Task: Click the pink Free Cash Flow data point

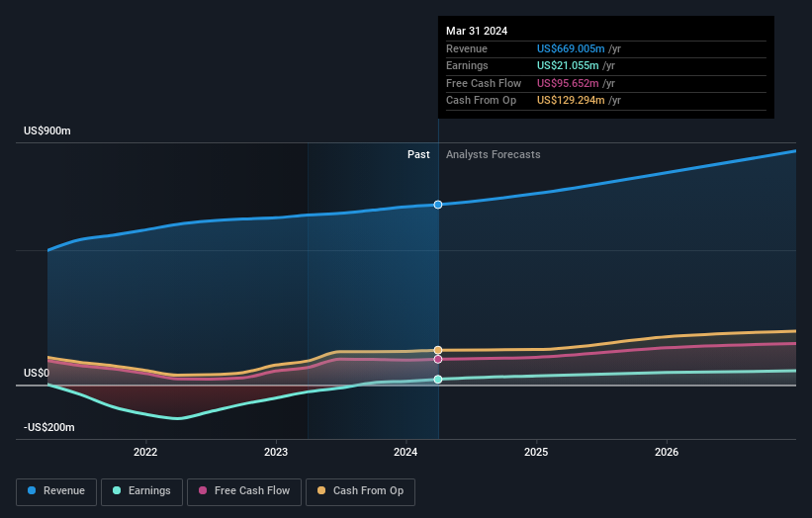Action: click(438, 359)
